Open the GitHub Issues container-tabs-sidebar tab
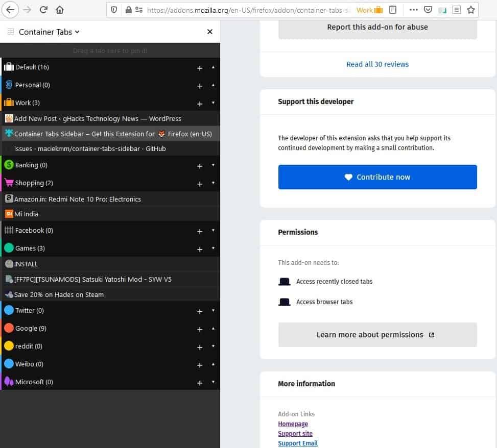 coord(111,149)
